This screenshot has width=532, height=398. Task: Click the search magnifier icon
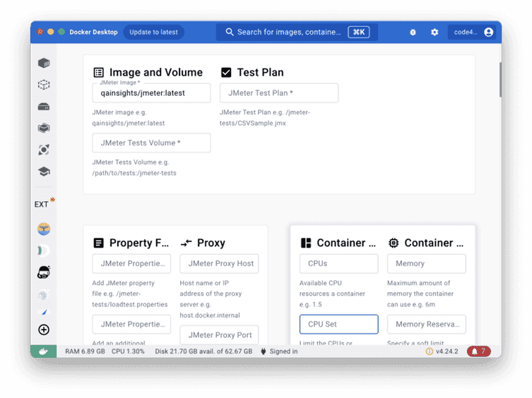pyautogui.click(x=230, y=32)
